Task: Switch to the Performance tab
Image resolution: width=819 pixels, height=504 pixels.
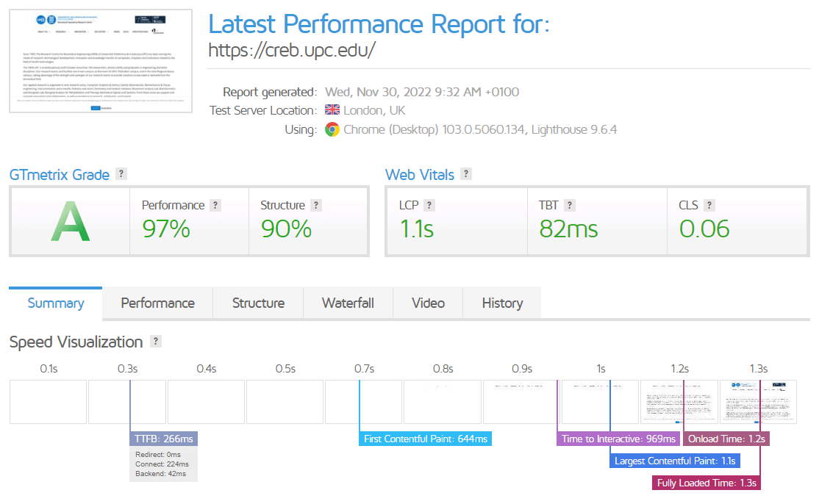Action: click(x=157, y=303)
